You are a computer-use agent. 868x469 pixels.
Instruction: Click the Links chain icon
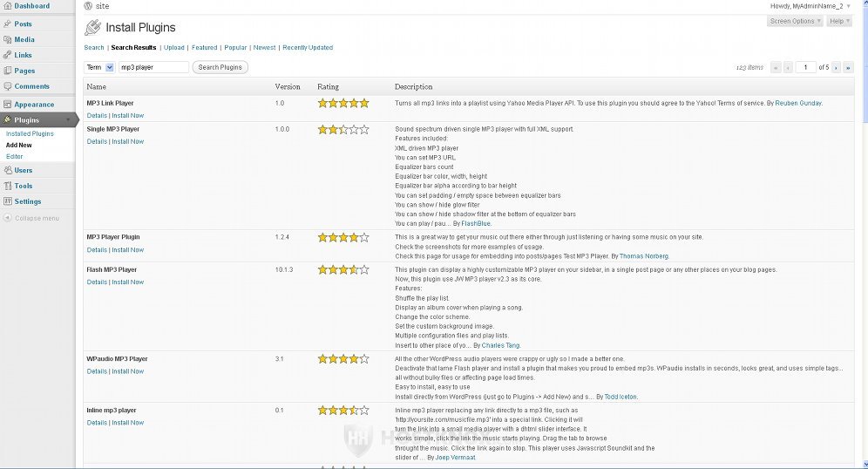click(x=7, y=55)
